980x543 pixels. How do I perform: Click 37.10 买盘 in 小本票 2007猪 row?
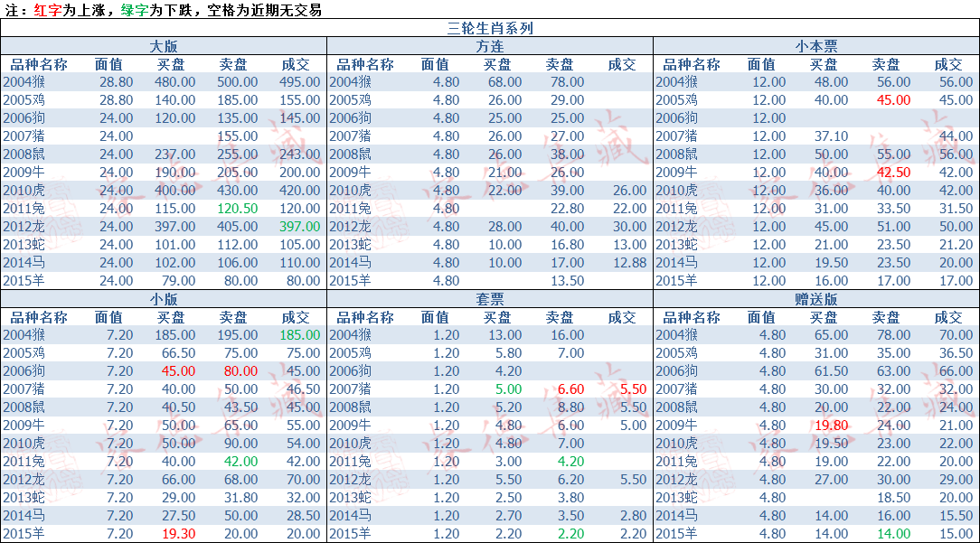[831, 136]
